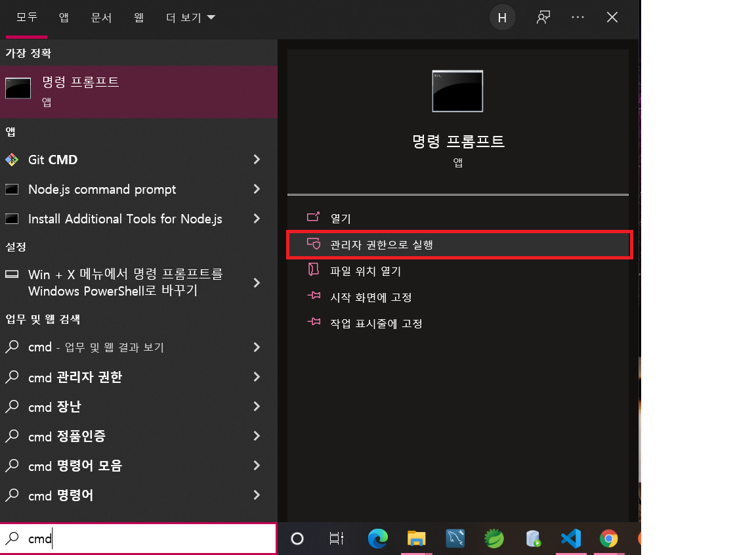The height and width of the screenshot is (555, 756).
Task: Open the database tool icon on taskbar
Action: [x=533, y=539]
